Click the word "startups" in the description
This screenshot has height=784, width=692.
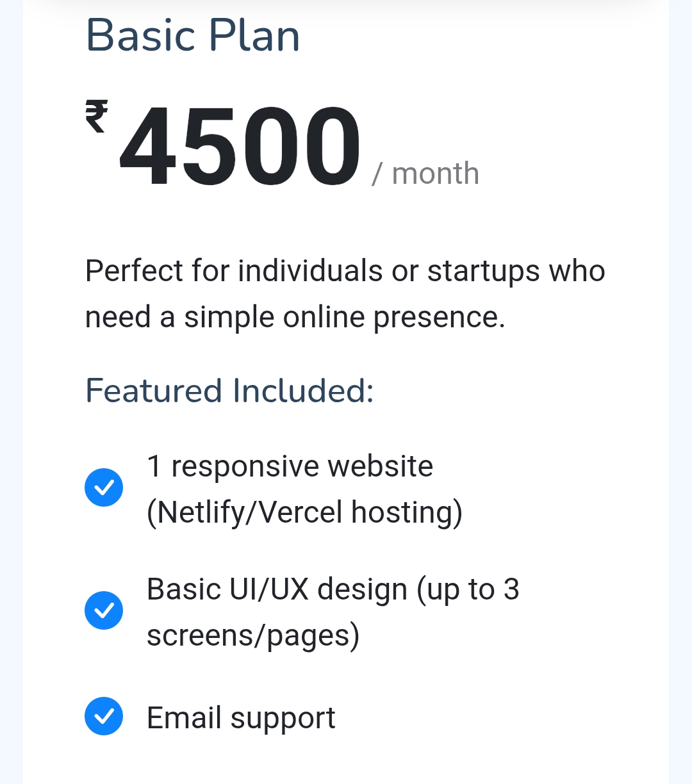475,271
